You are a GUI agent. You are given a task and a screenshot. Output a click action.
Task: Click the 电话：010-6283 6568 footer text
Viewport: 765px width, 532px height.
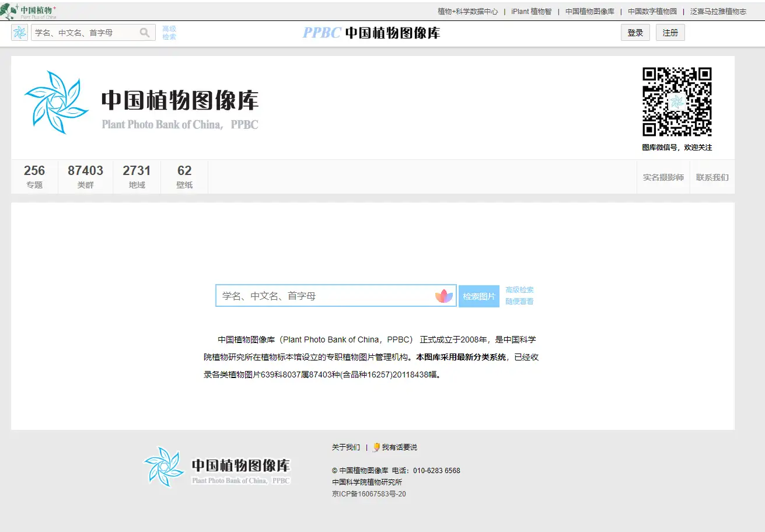(x=426, y=471)
